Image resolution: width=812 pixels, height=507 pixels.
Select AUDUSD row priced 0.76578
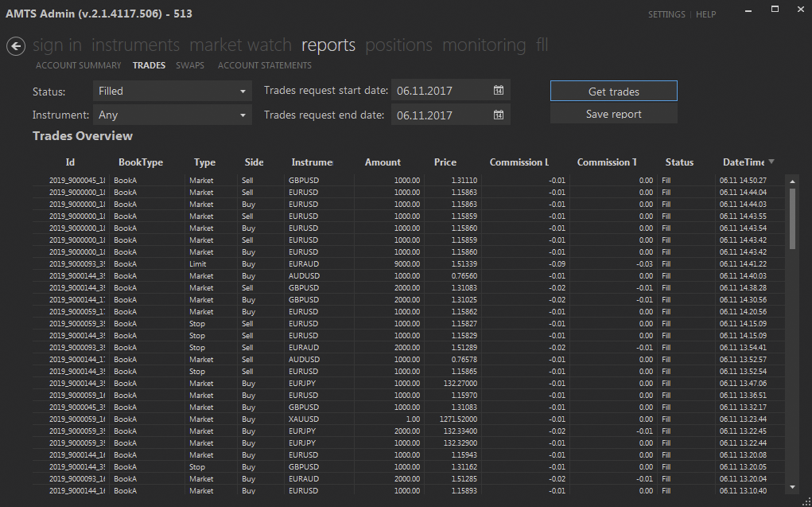[x=409, y=359]
